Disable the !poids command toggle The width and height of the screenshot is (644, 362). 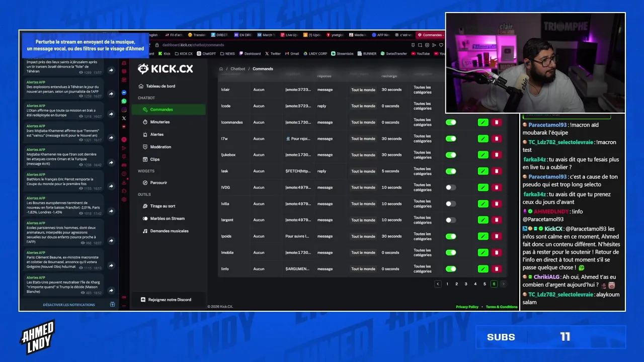[x=451, y=236]
